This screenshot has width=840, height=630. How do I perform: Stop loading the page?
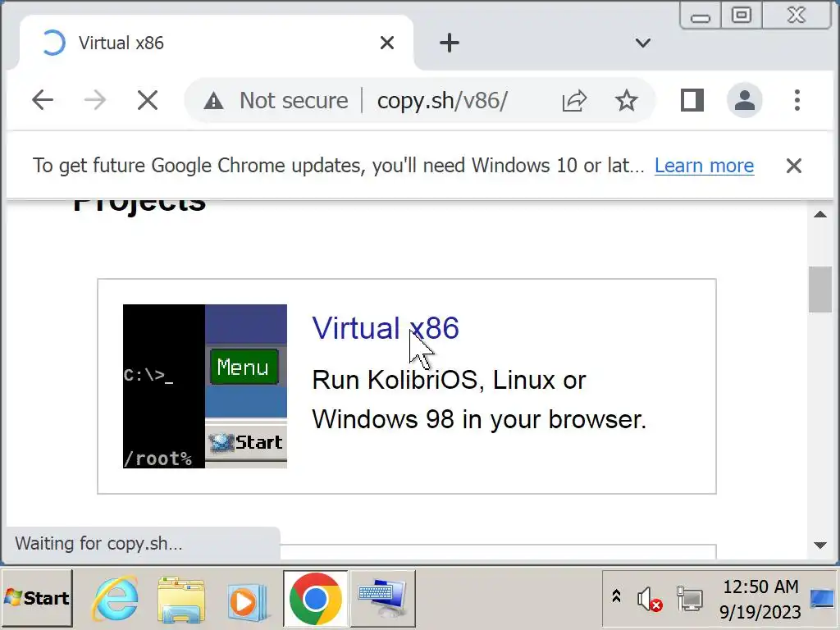click(x=148, y=100)
